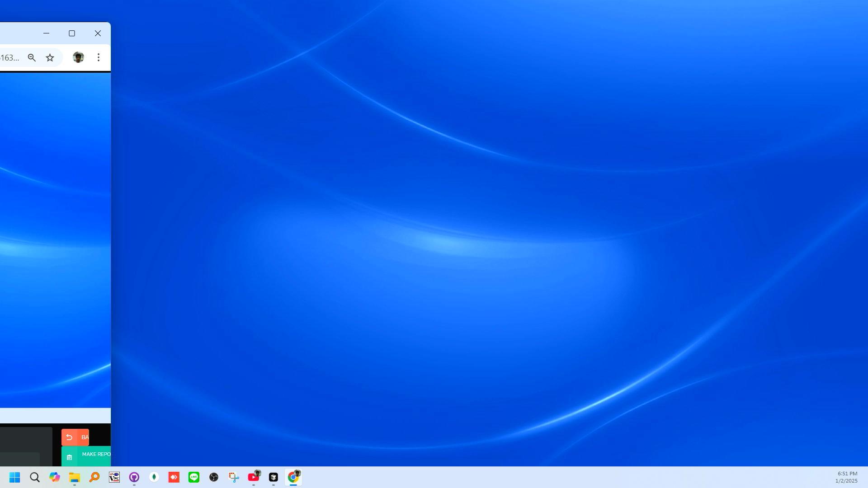The height and width of the screenshot is (488, 868).
Task: Open Windows Search from the taskbar
Action: (x=35, y=477)
